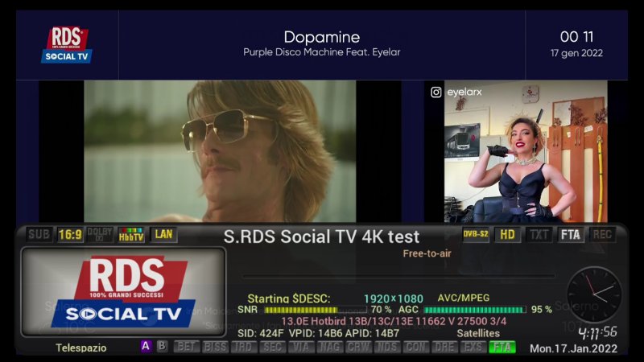Click the CRW crypt system icon

pos(358,348)
